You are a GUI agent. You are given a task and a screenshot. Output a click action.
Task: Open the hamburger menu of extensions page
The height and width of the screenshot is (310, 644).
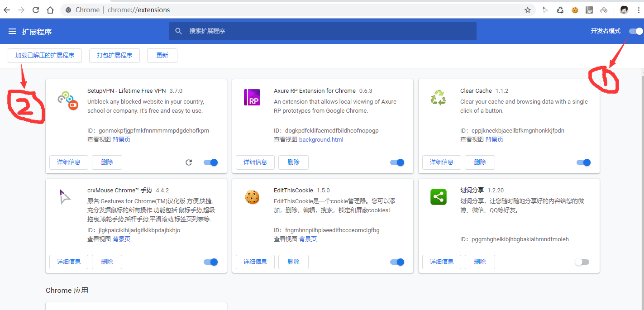pyautogui.click(x=12, y=31)
